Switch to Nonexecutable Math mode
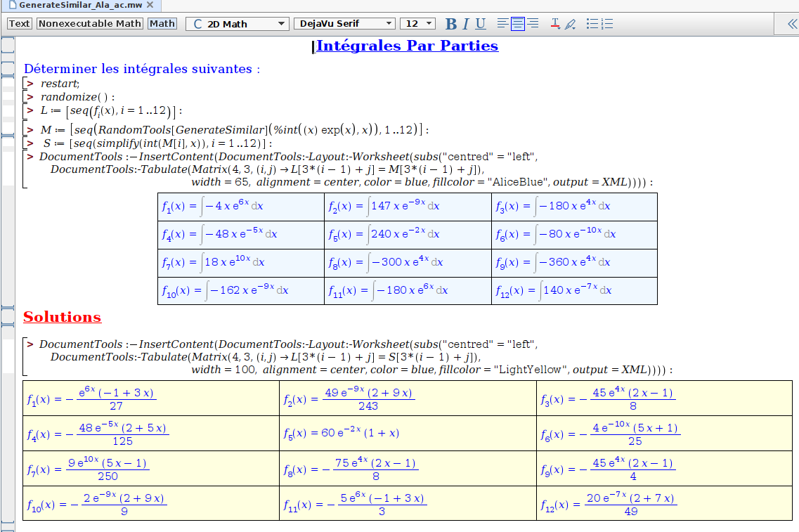The image size is (799, 532). tap(90, 23)
